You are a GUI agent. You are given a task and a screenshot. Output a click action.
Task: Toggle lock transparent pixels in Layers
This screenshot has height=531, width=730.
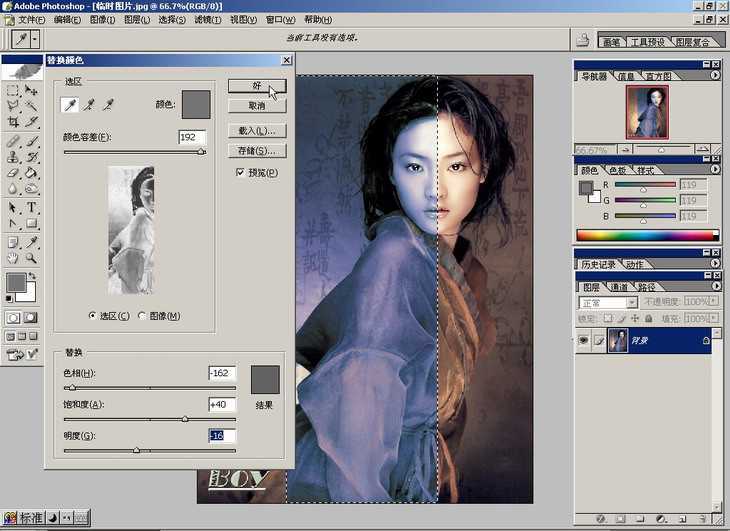click(608, 318)
